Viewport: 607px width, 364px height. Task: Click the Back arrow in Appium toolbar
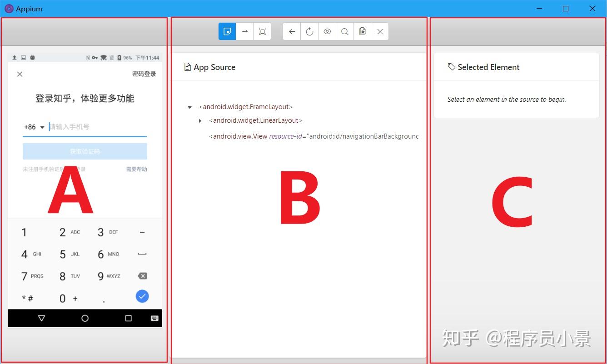(292, 31)
